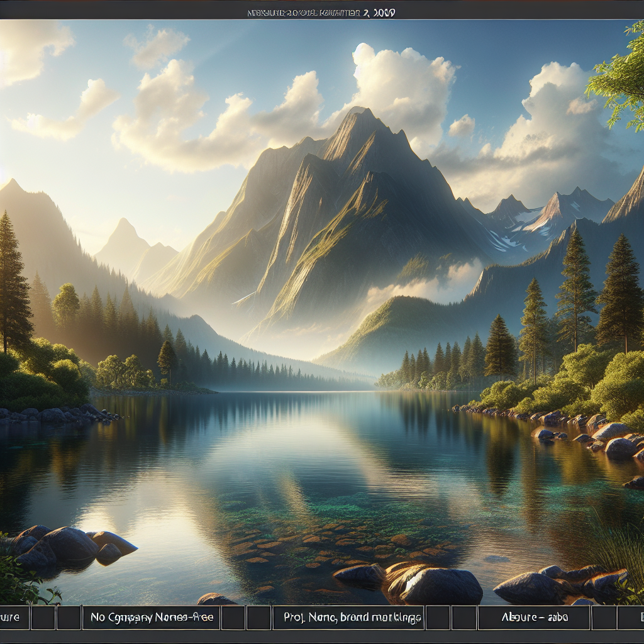Toggle empty square immediately left of "Proj. Name" button

click(258, 618)
